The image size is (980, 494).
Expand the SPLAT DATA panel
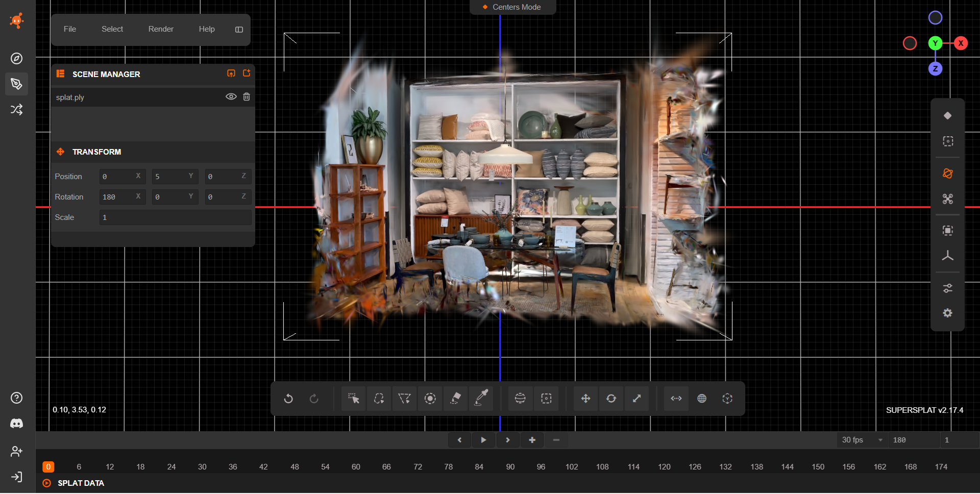(x=81, y=483)
